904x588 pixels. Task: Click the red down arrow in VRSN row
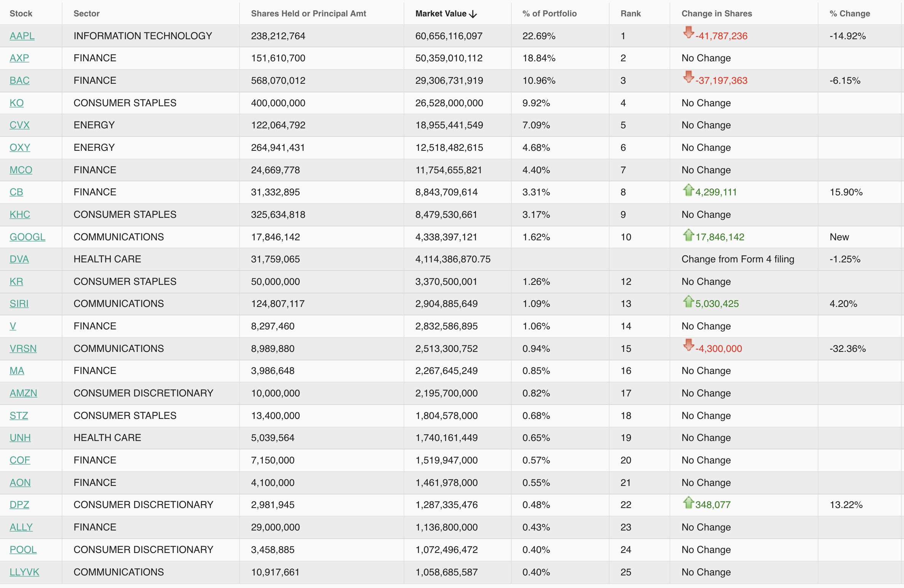pyautogui.click(x=688, y=345)
